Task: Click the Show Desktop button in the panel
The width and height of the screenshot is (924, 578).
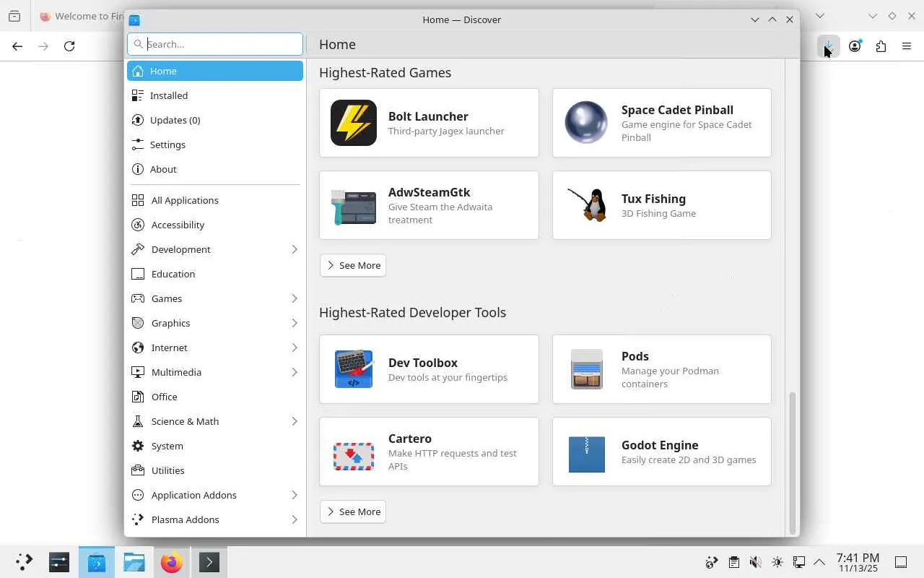Action: coord(901,562)
